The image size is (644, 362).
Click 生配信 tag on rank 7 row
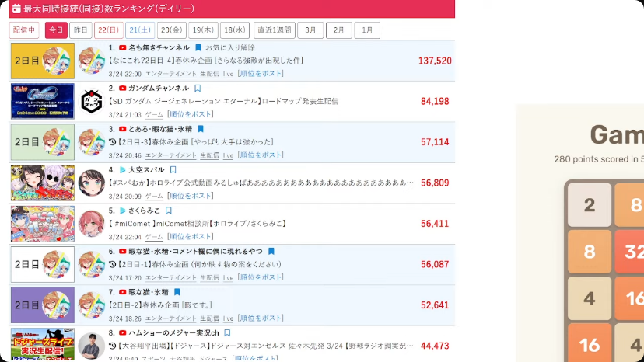209,318
